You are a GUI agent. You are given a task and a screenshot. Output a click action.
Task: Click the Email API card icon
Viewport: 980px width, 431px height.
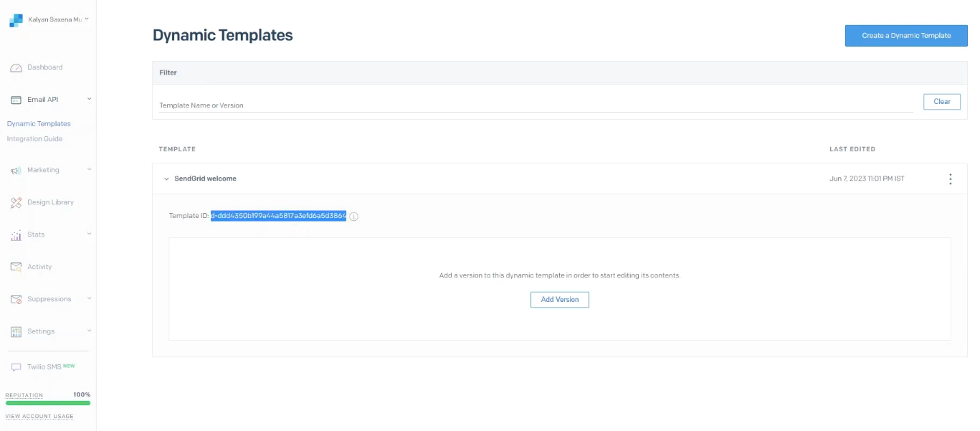[16, 100]
